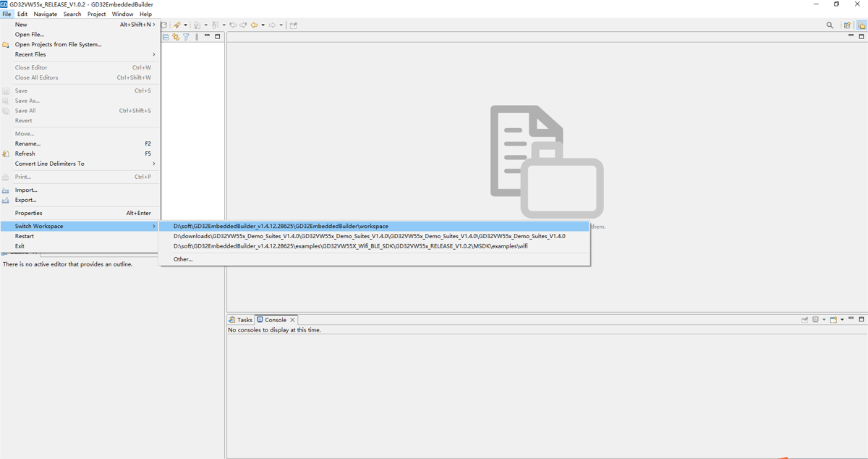The width and height of the screenshot is (868, 459).
Task: Click the Open Perspective icon
Action: 848,25
